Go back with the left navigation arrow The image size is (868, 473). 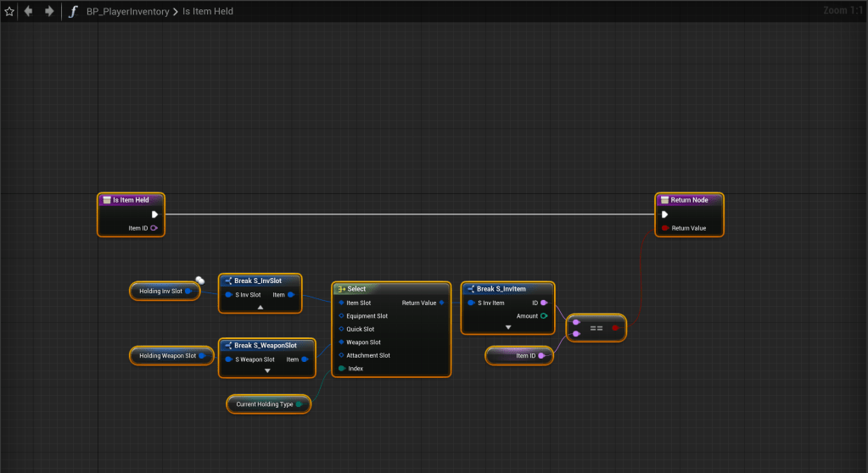(29, 12)
